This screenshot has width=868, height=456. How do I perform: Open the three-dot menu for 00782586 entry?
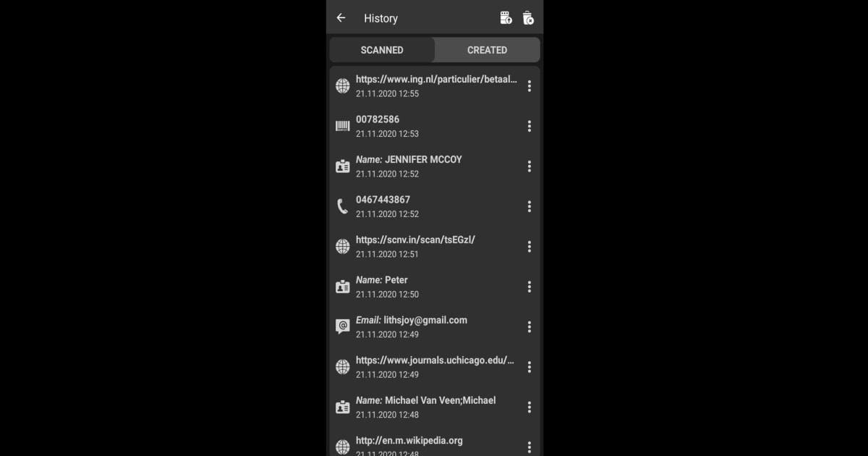coord(529,126)
